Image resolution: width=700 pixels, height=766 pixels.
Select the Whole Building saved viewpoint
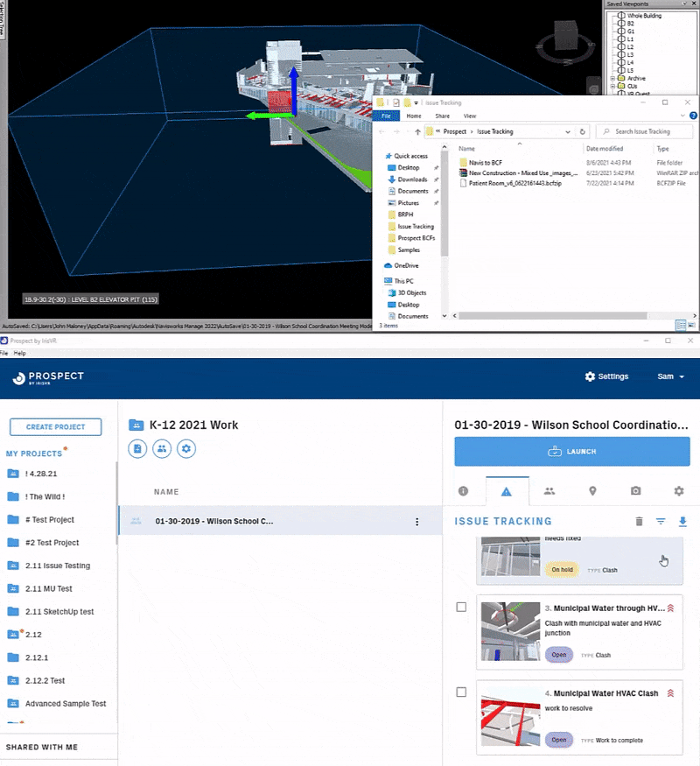pos(644,16)
